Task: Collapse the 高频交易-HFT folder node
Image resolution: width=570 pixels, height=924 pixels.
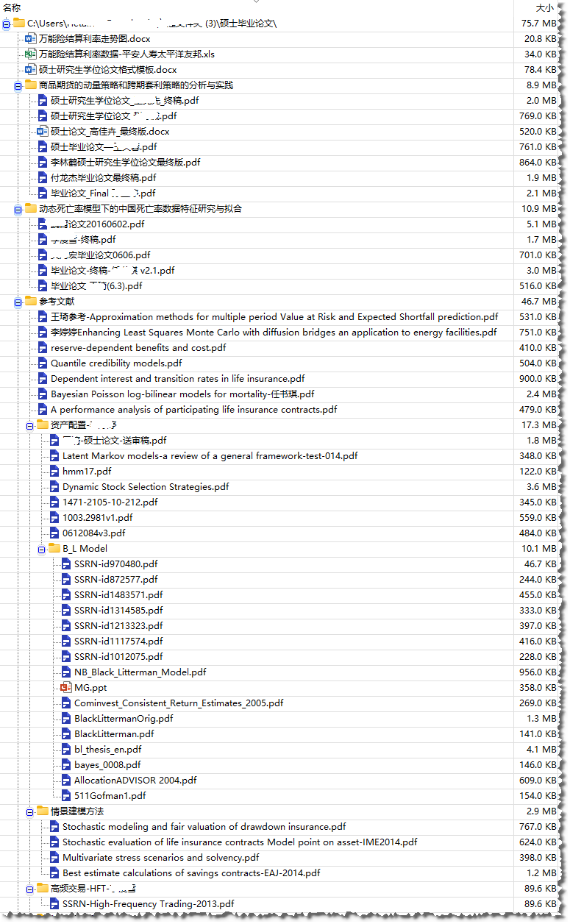Action: 30,889
